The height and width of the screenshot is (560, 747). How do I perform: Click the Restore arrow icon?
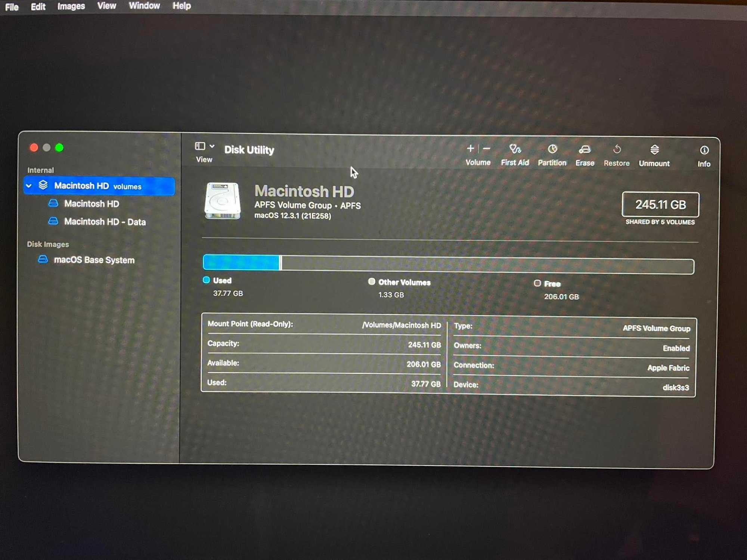(x=617, y=150)
